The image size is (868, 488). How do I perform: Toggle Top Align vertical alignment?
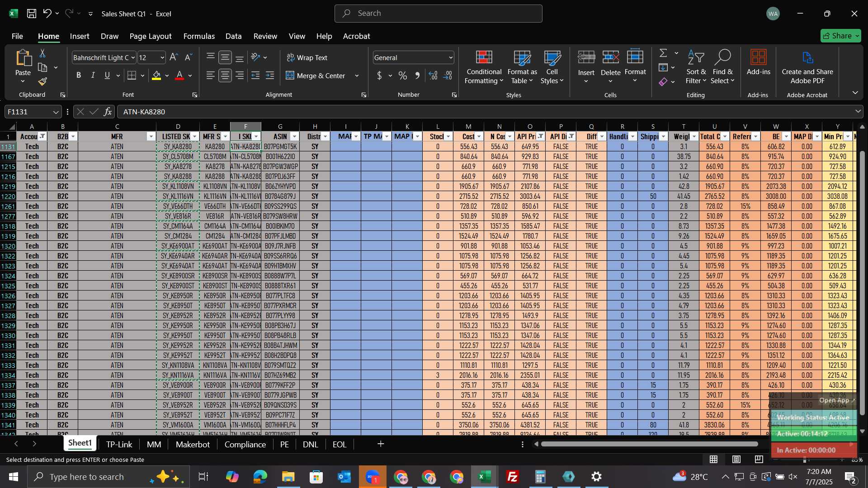coord(210,57)
